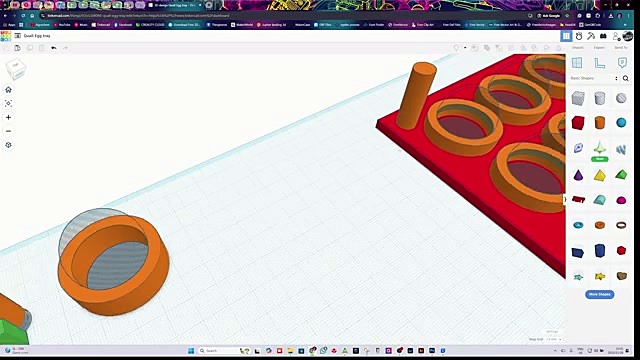Zoom in on the workplane
This screenshot has height=360, width=640.
coord(8,118)
